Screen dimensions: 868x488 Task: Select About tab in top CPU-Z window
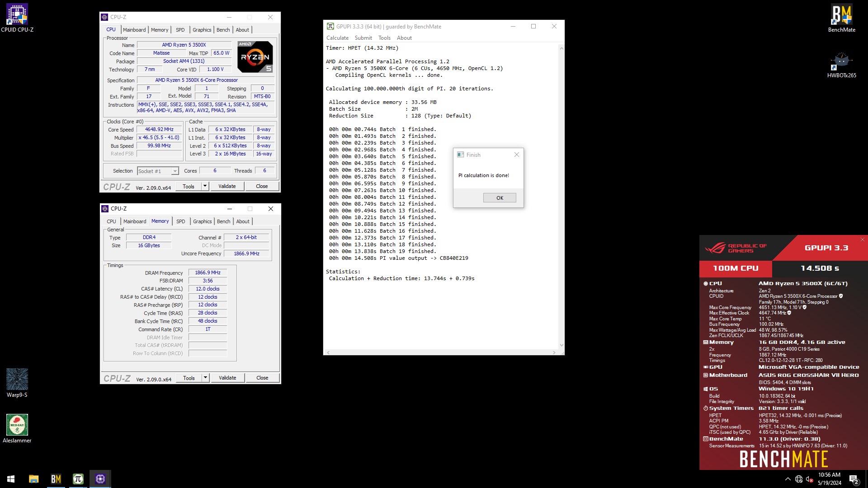[x=242, y=30]
